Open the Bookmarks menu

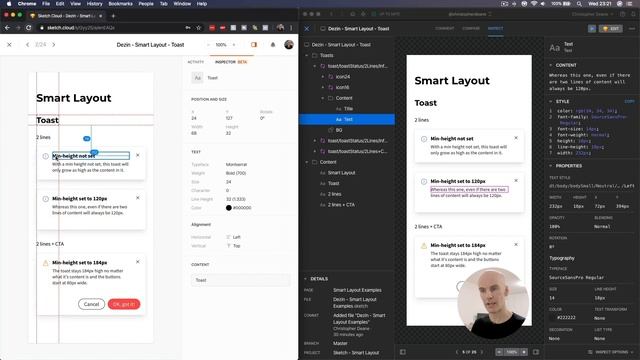120,4
